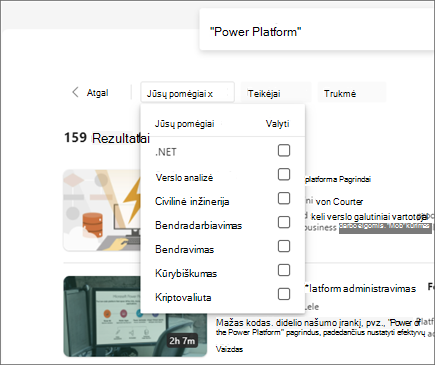This screenshot has height=365, width=435.
Task: Select the Verslo analizė option label
Action: click(x=184, y=177)
